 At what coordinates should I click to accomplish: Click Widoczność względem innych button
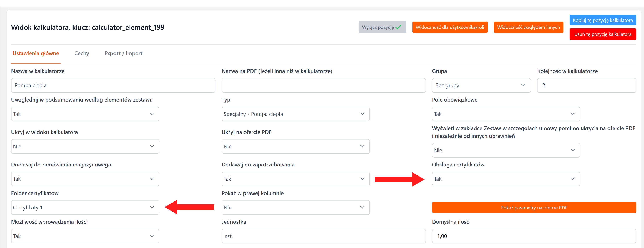coord(528,27)
